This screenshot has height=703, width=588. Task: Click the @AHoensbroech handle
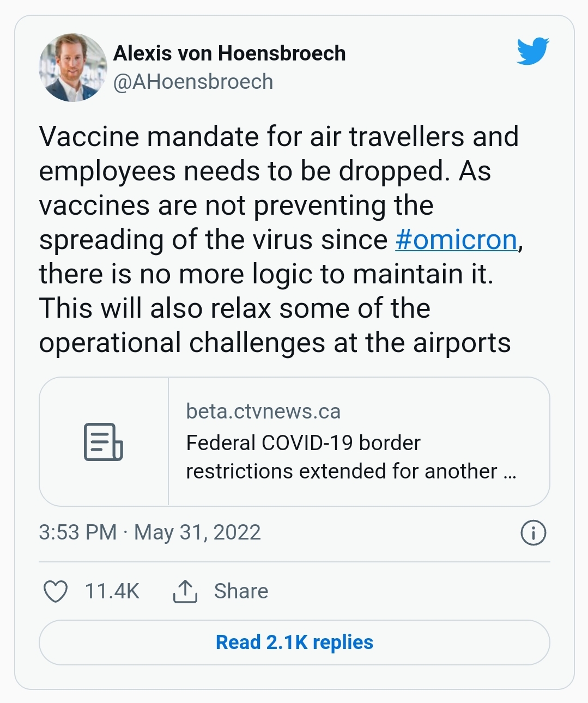193,82
